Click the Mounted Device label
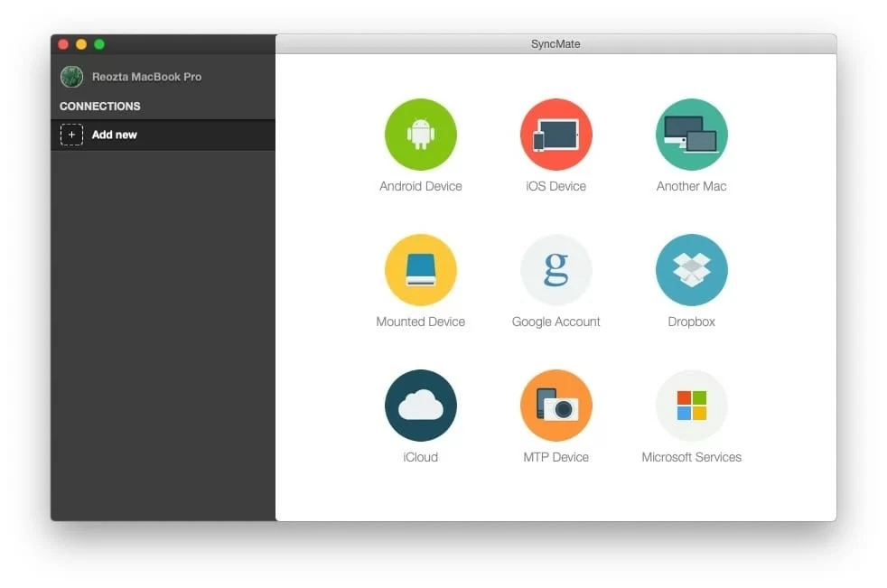 coord(420,322)
